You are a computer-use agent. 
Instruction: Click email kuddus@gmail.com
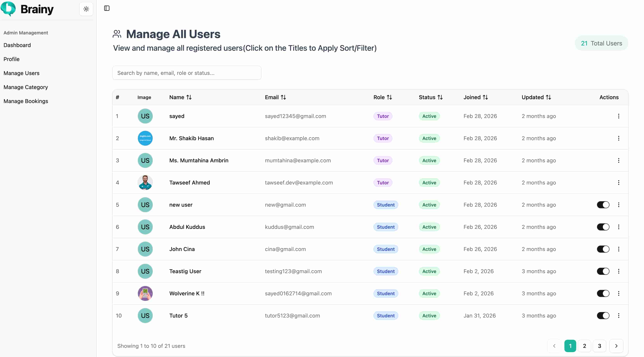click(x=289, y=227)
